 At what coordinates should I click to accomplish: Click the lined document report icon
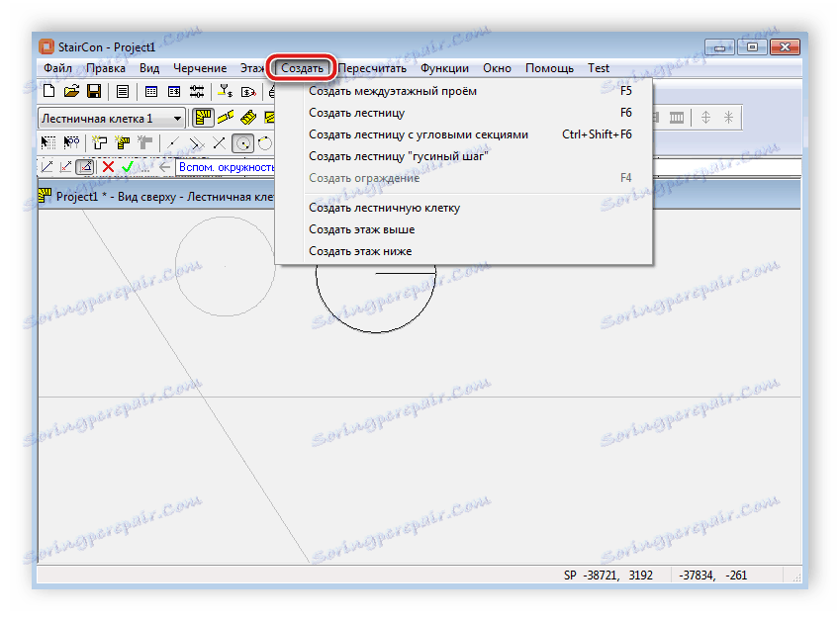pos(123,92)
